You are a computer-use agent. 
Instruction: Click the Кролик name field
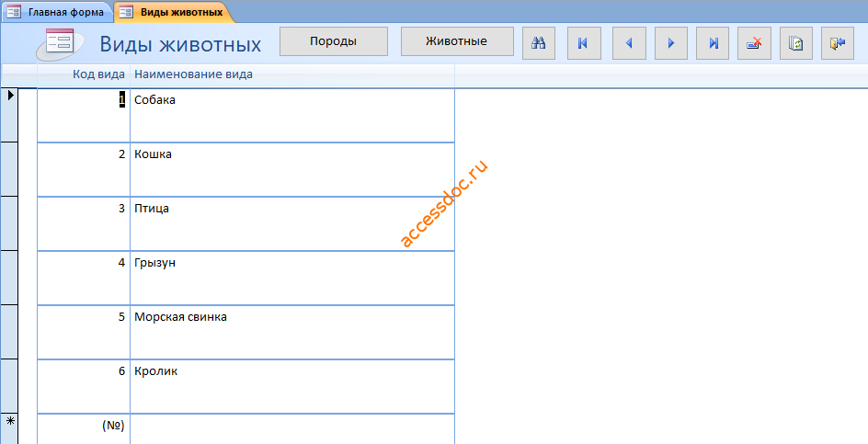(x=292, y=386)
